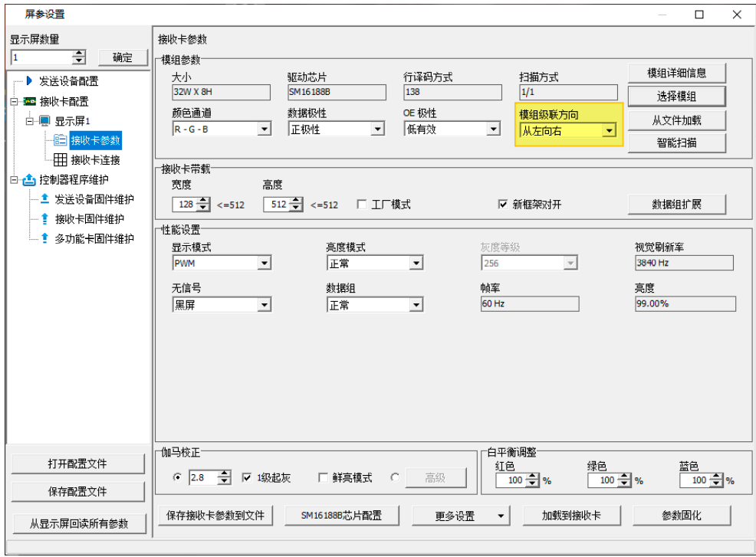Click the 接收卡参数 card list icon
Image resolution: width=756 pixels, height=557 pixels.
pos(61,140)
